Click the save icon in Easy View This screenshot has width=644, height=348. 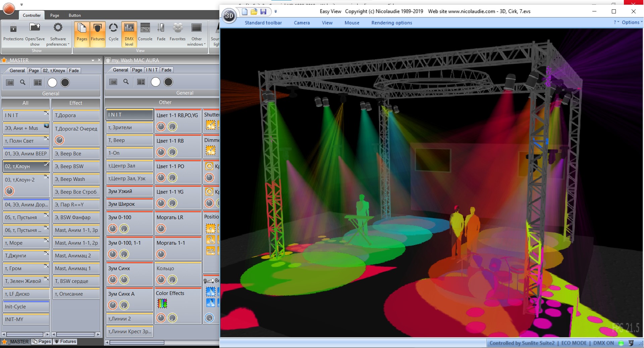(263, 12)
